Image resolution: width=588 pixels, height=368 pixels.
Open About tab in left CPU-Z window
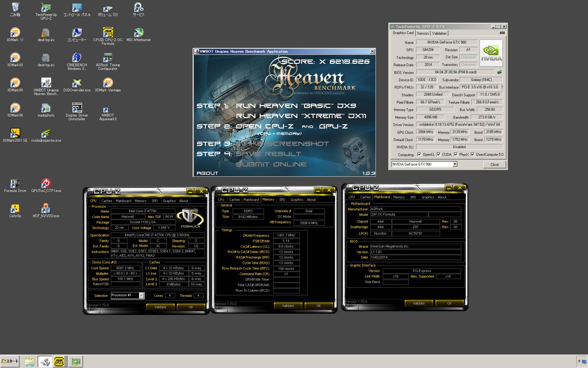(184, 201)
